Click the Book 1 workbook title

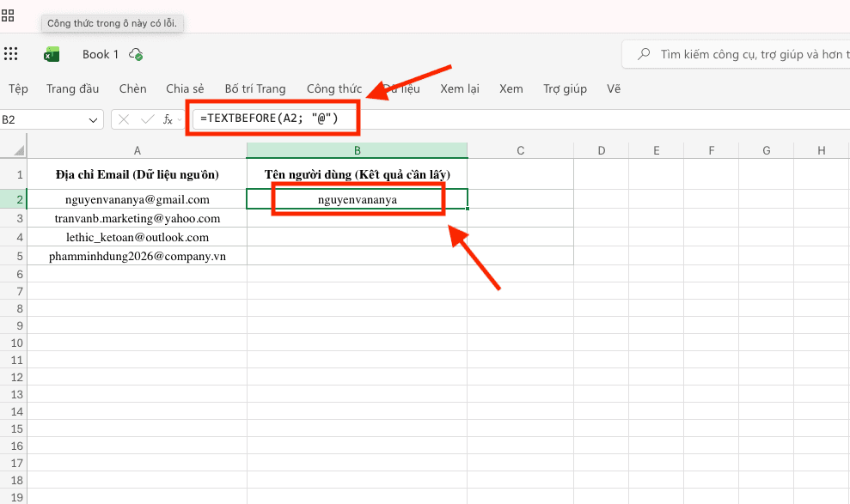tap(101, 54)
